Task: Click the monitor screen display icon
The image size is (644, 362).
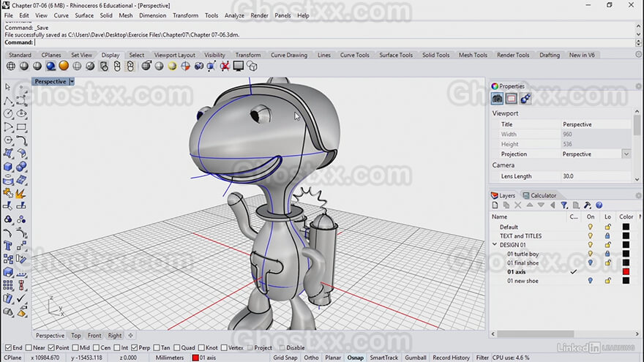Action: 239,66
